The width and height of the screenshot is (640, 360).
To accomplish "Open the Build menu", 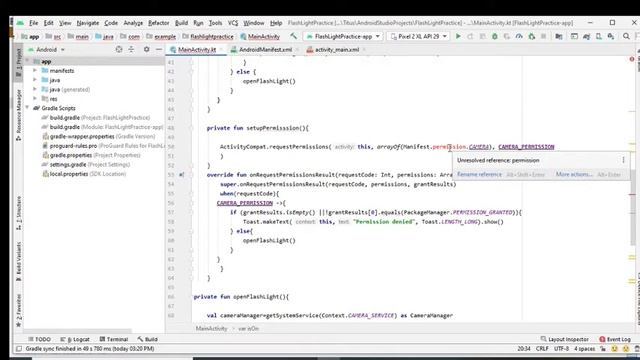I will pos(181,23).
